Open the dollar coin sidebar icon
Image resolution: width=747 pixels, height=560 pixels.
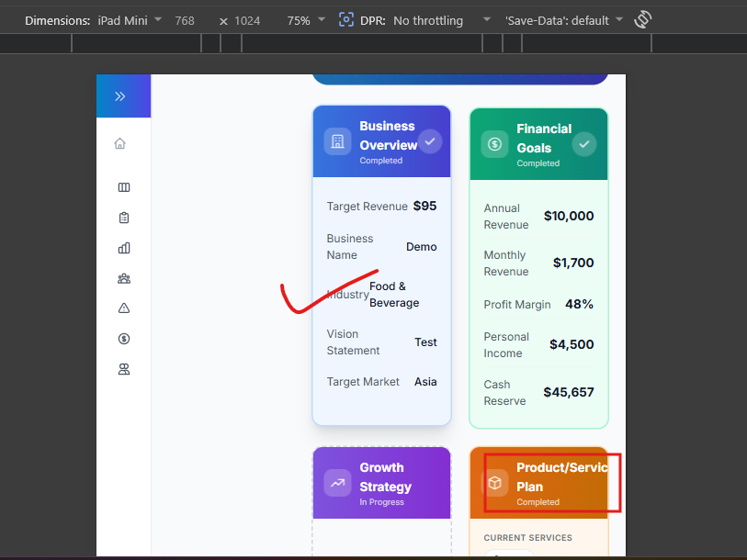tap(124, 339)
